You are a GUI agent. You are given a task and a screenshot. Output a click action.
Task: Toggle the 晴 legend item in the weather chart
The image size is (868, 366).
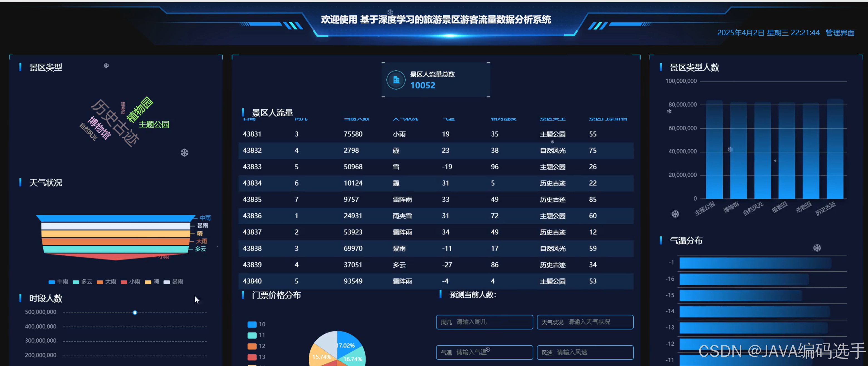[152, 281]
